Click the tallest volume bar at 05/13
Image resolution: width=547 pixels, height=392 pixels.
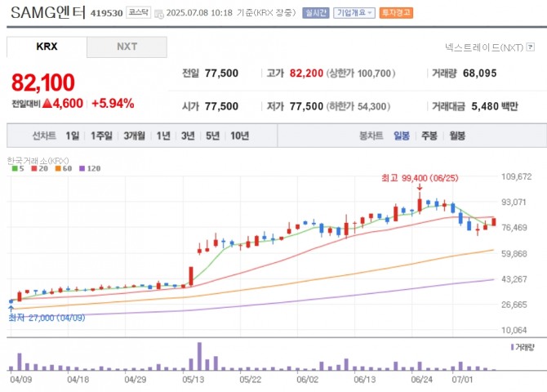click(199, 356)
